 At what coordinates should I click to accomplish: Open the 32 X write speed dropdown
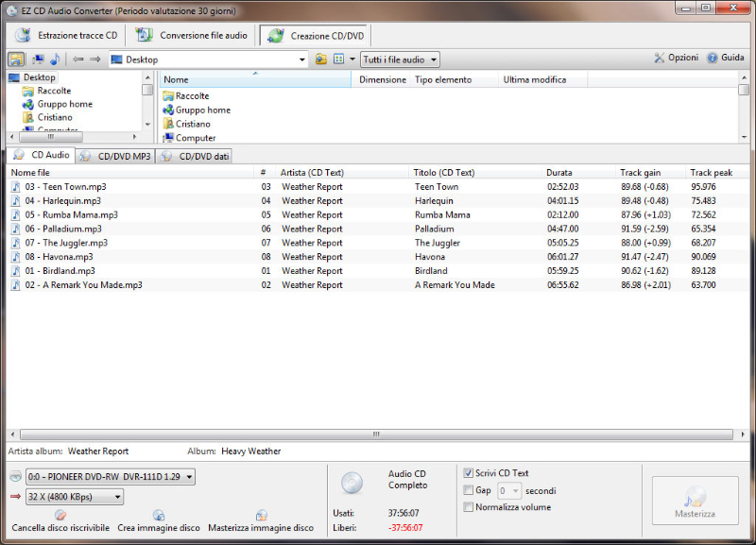pyautogui.click(x=75, y=497)
